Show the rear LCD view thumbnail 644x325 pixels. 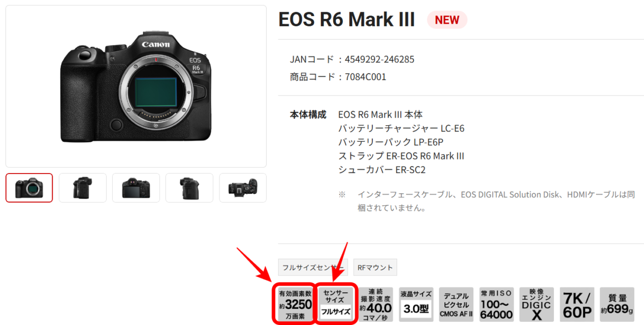coord(136,187)
